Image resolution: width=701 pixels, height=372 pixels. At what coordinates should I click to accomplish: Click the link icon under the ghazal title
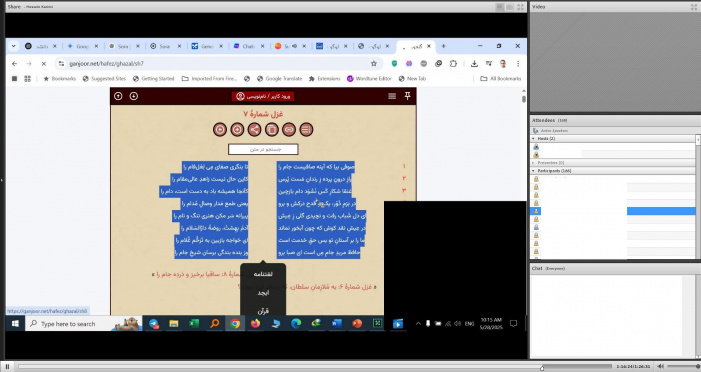pos(289,130)
